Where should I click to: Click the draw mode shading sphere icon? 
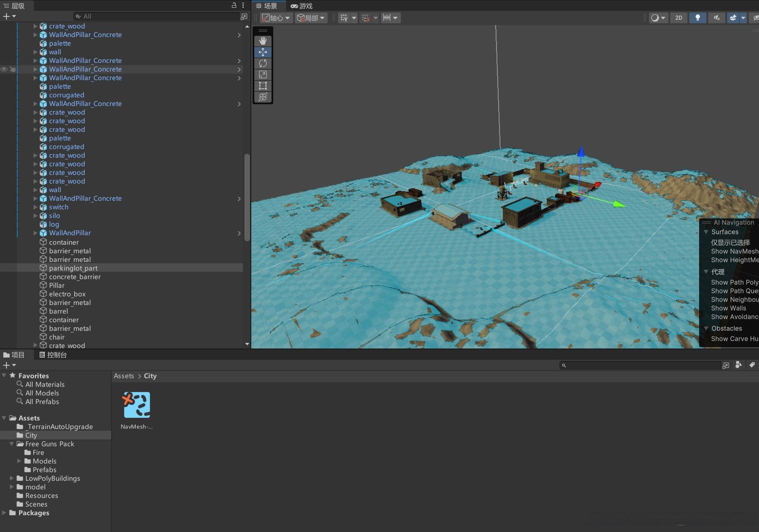tap(655, 18)
